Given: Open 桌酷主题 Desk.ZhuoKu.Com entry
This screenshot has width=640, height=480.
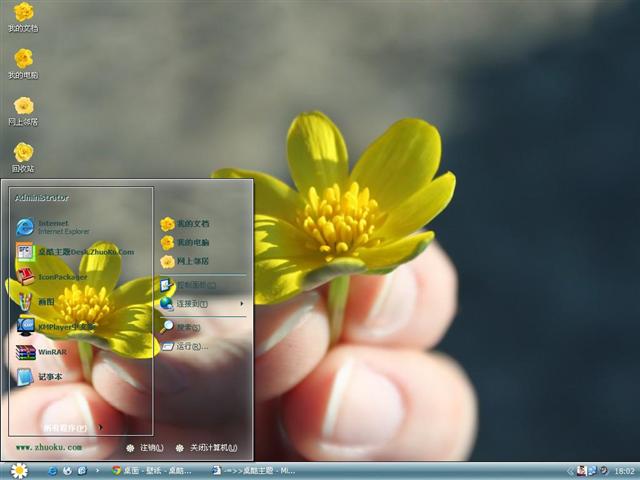Looking at the screenshot, I should pos(75,252).
